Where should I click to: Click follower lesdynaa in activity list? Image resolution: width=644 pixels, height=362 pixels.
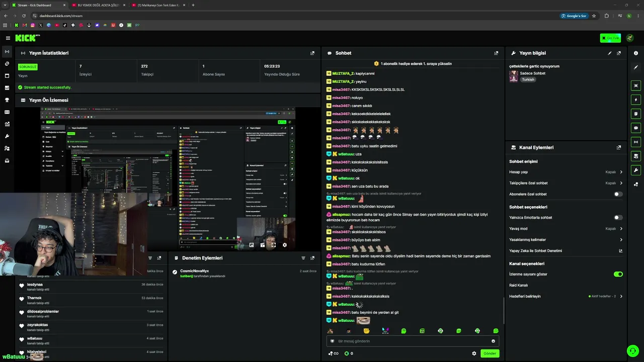coord(35,285)
